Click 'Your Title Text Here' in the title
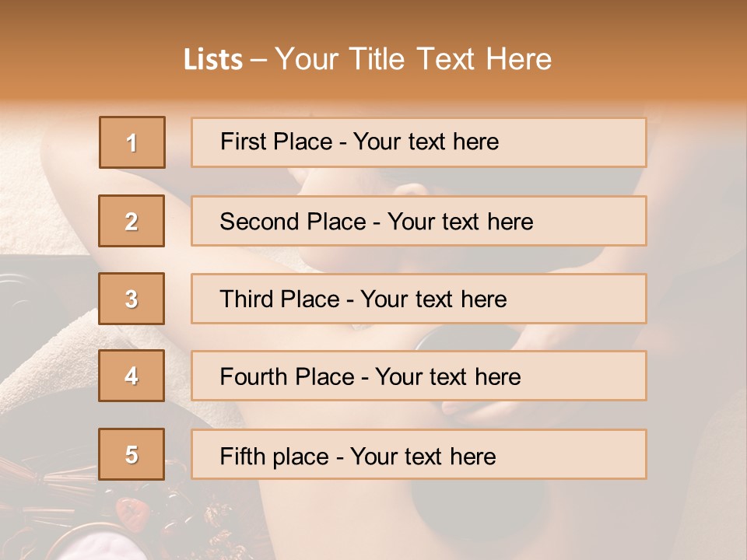Image resolution: width=747 pixels, height=560 pixels. 413,60
